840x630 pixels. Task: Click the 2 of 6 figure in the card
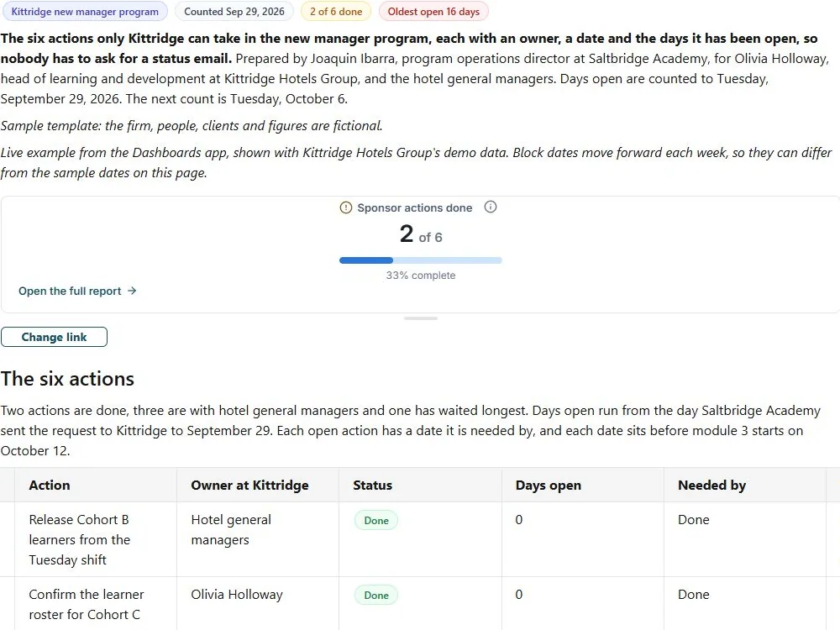pos(421,234)
